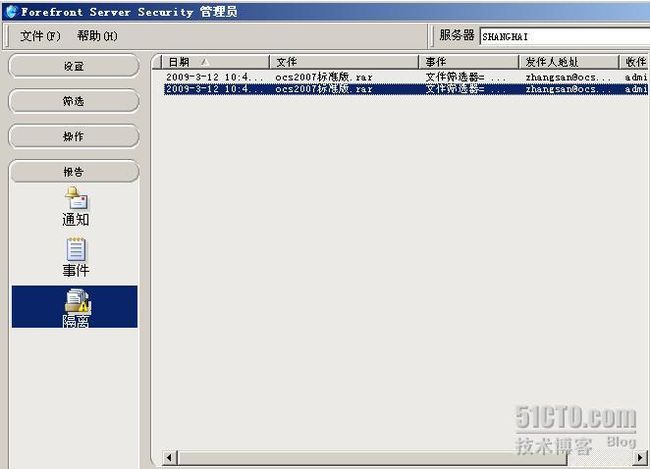Click the horizontal scrollbar thumb
The width and height of the screenshot is (650, 469).
372,457
